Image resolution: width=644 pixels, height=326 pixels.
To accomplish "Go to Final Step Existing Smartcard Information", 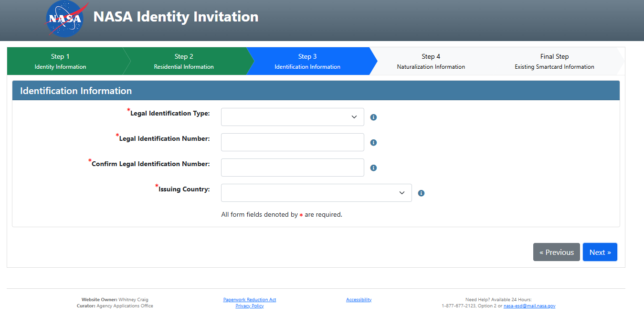I will pos(555,61).
